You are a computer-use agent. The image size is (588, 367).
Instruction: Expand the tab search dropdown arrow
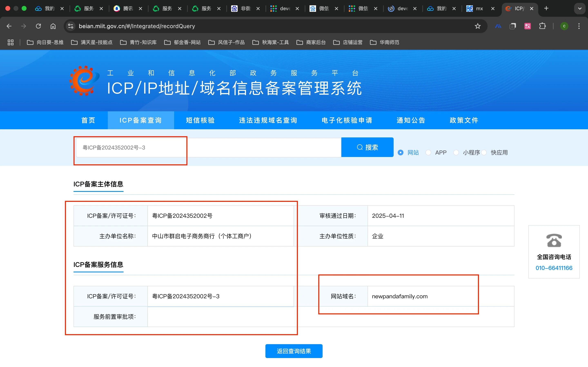pyautogui.click(x=579, y=9)
